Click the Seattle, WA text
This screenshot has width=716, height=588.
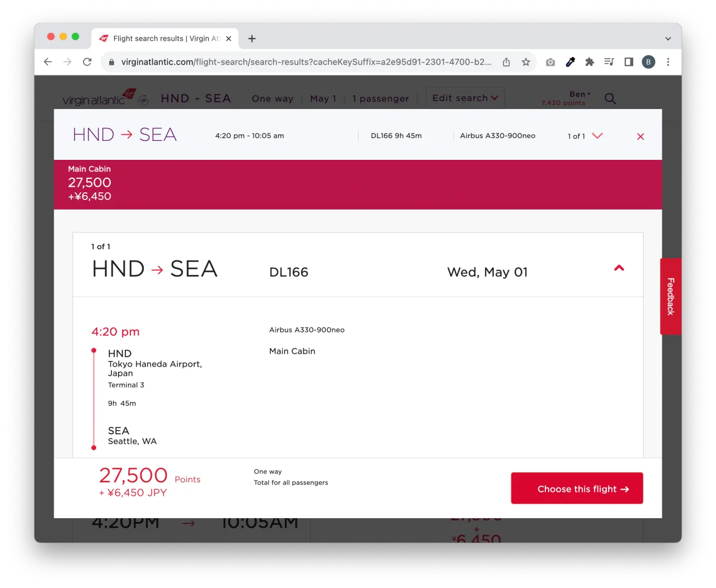(x=132, y=441)
